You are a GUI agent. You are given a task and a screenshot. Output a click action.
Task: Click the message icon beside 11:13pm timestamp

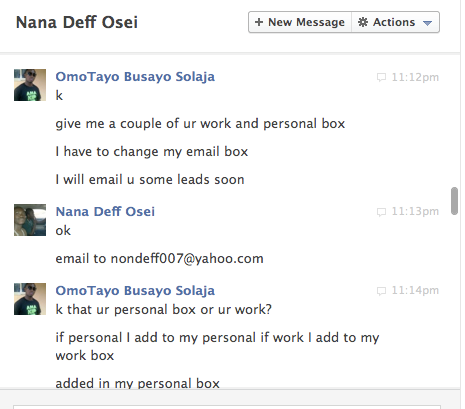tap(381, 212)
